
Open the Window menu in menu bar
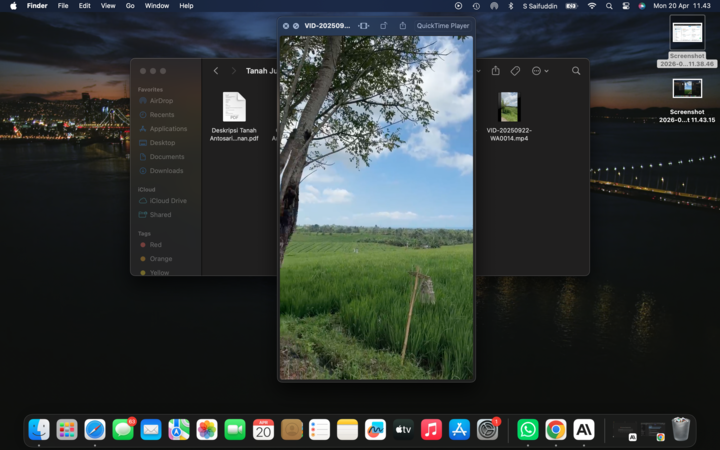coord(157,6)
